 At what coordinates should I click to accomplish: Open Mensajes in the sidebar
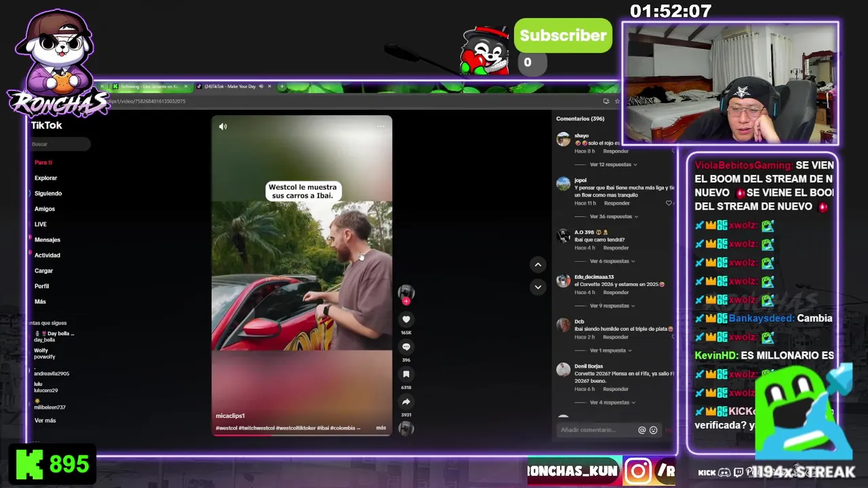pos(47,240)
